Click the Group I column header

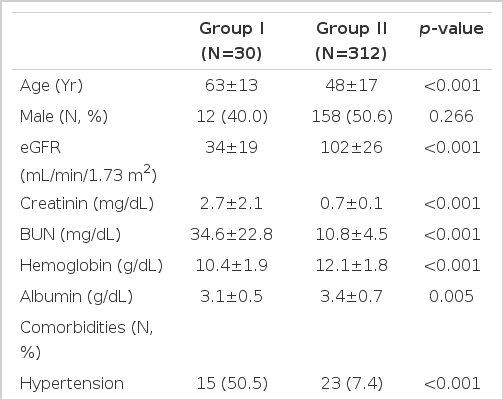pyautogui.click(x=231, y=41)
